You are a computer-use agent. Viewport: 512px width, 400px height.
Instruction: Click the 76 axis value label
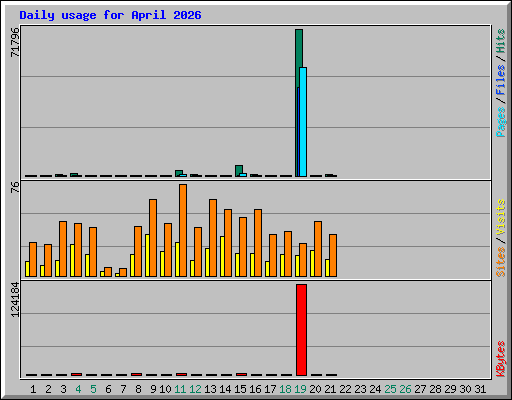point(15,187)
